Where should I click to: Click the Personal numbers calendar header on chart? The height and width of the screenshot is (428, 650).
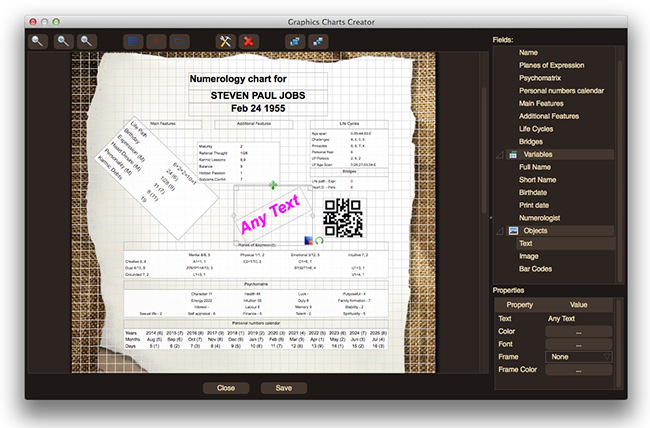click(x=256, y=323)
